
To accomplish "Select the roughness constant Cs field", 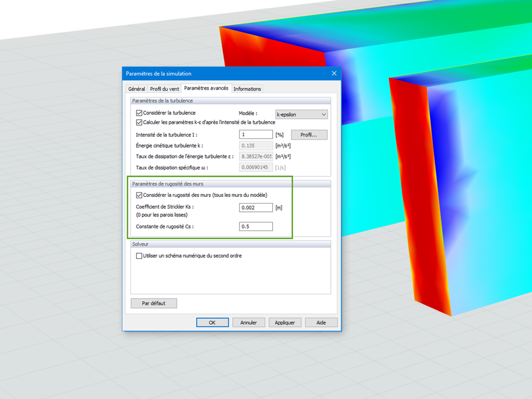I will coord(256,226).
